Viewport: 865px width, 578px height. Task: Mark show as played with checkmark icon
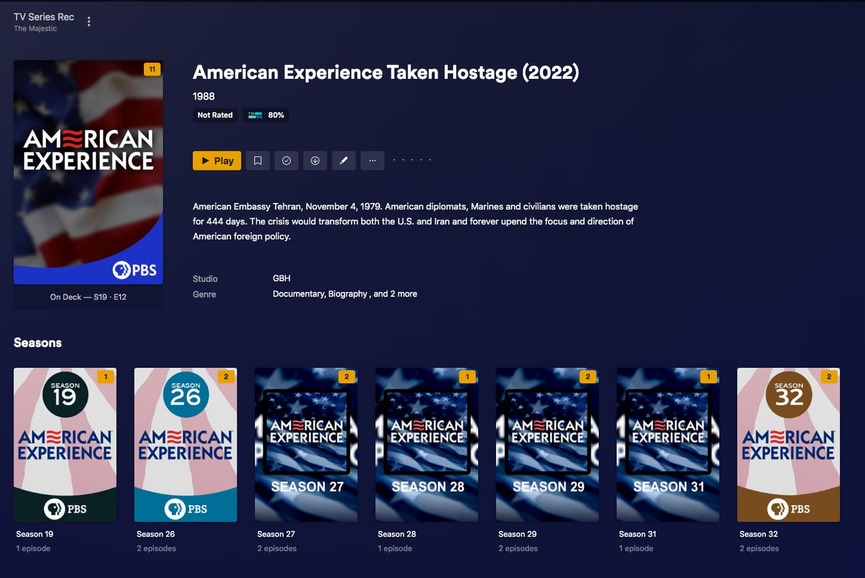286,160
